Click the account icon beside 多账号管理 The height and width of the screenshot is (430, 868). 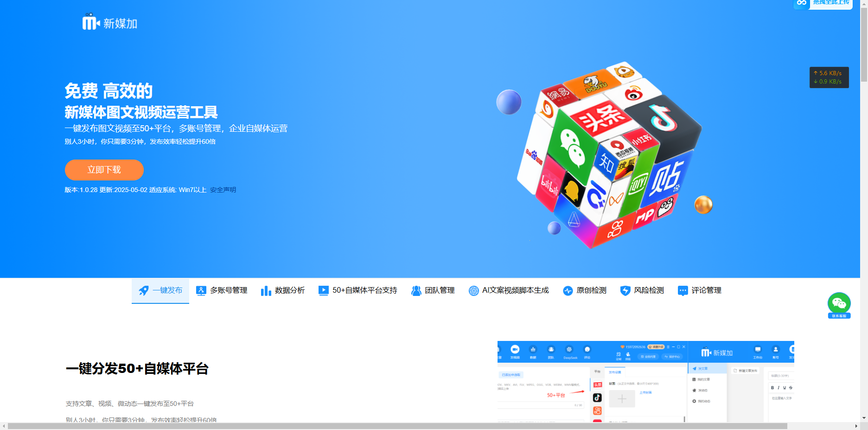click(x=201, y=291)
